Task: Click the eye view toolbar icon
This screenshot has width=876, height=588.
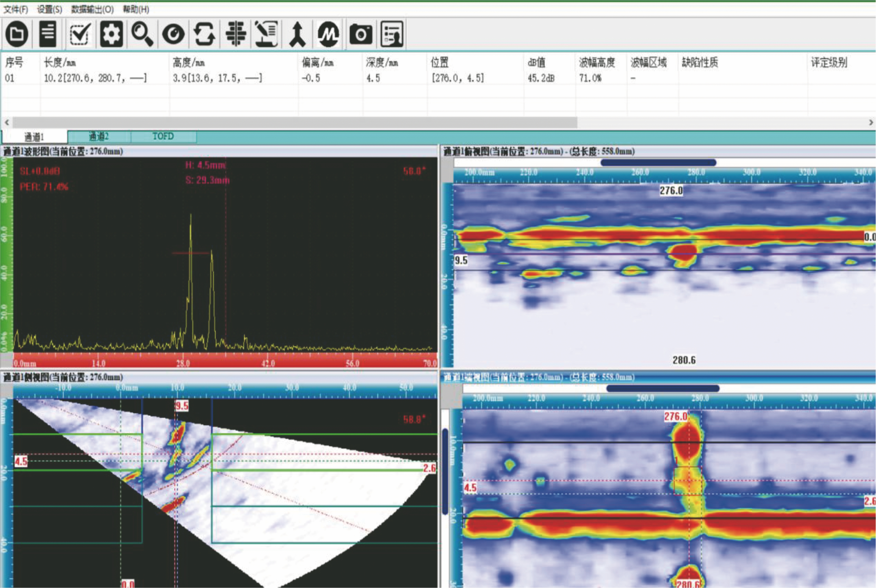Action: pos(173,34)
